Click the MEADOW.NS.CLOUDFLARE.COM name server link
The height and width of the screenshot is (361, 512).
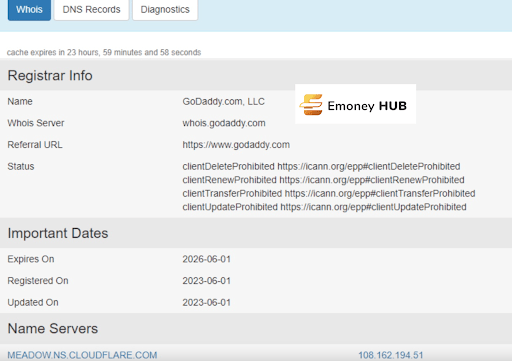point(82,355)
